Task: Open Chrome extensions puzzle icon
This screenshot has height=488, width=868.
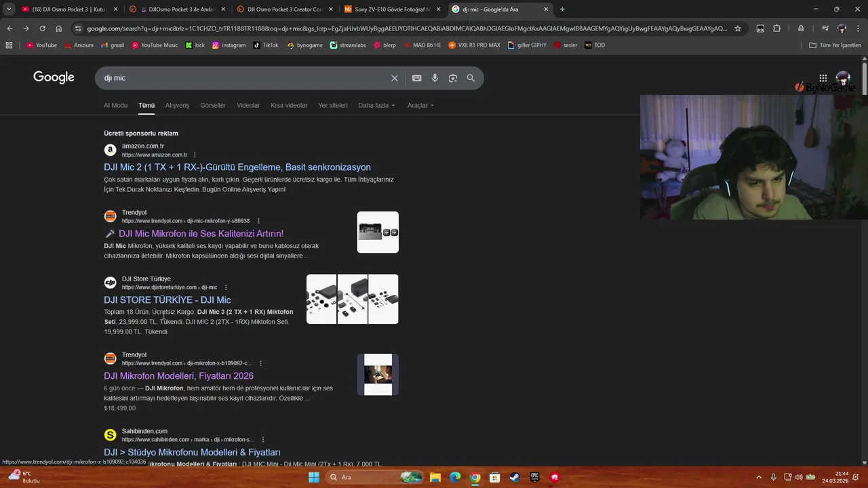Action: click(777, 28)
